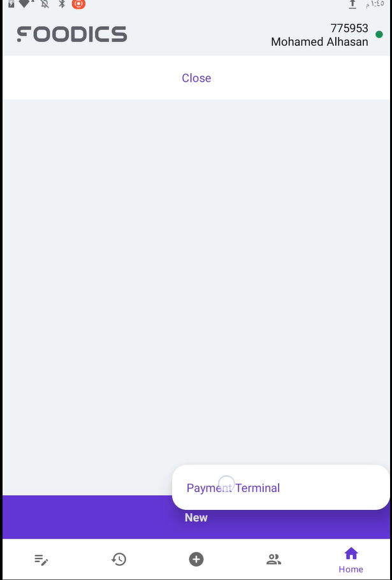The image size is (392, 580).
Task: Select the Home house icon
Action: coord(351,554)
